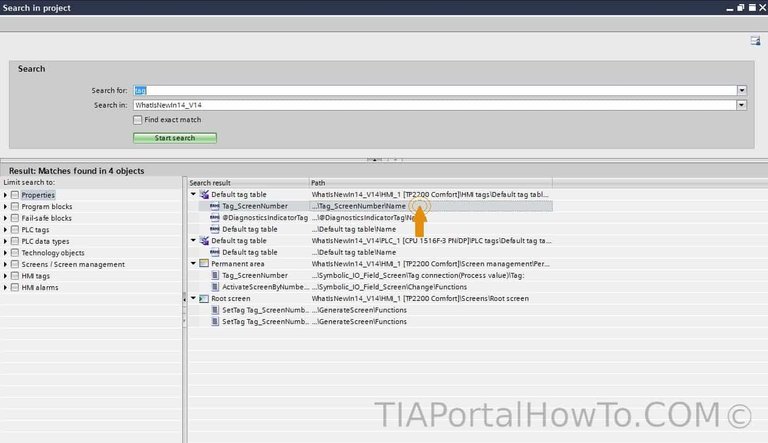
Task: Minimize the Search in project window
Action: [730, 8]
